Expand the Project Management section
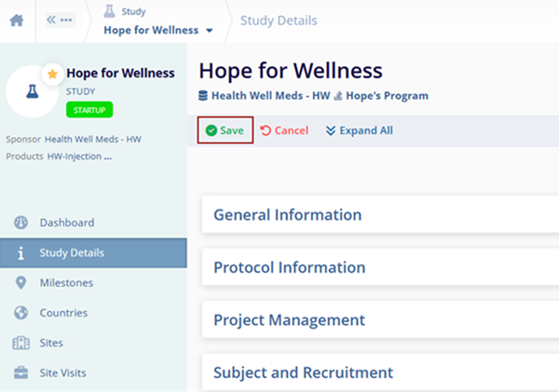The image size is (559, 392). (290, 320)
